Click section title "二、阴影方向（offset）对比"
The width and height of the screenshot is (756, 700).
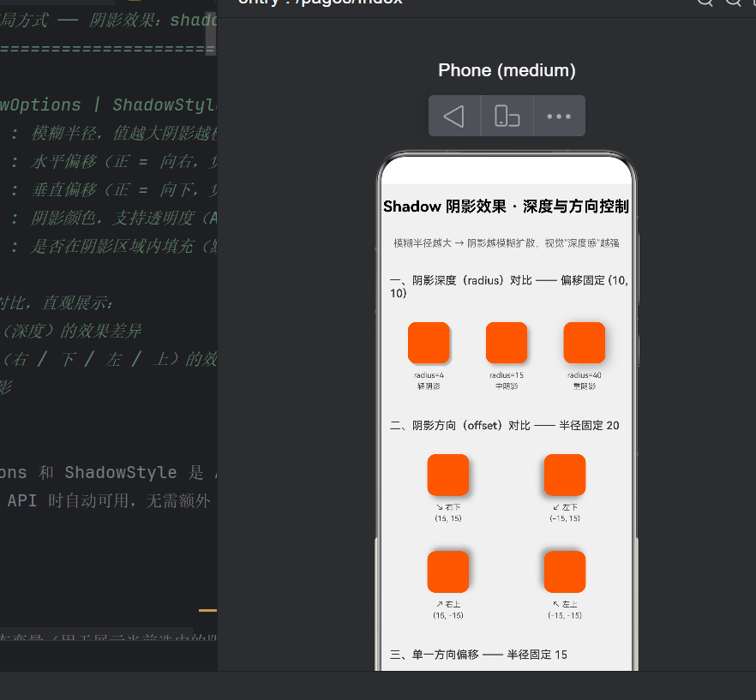(x=460, y=425)
